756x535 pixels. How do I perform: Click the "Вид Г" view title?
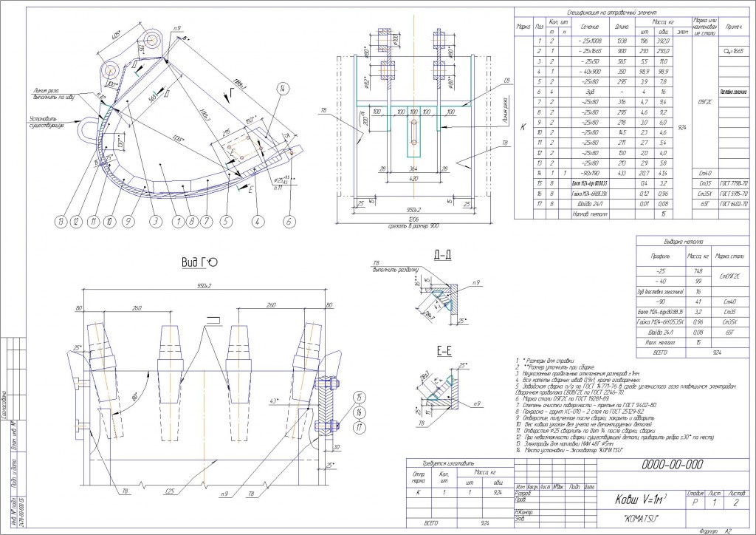coord(199,262)
